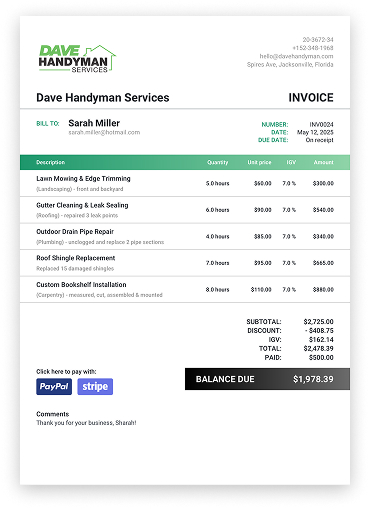Viewport: 370px width, 509px height.
Task: Click the $60.00 unit price
Action: (x=263, y=183)
